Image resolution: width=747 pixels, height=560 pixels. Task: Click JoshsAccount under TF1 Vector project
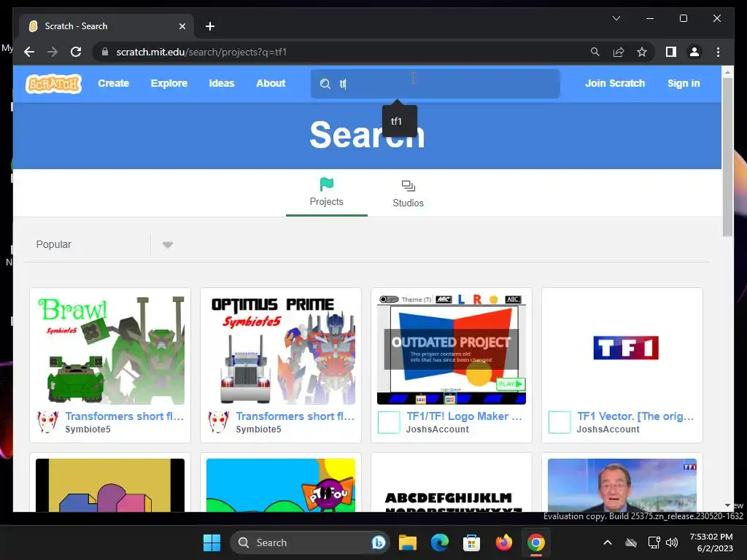(608, 429)
